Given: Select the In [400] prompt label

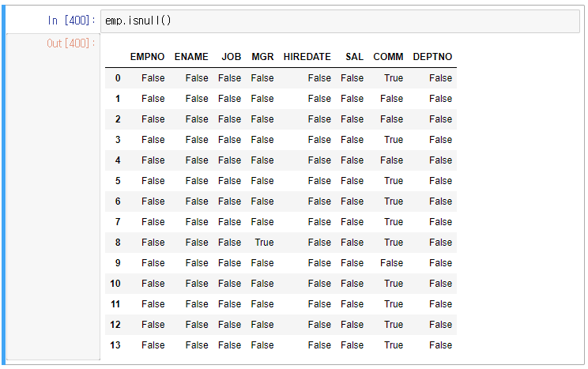Looking at the screenshot, I should click(x=71, y=21).
